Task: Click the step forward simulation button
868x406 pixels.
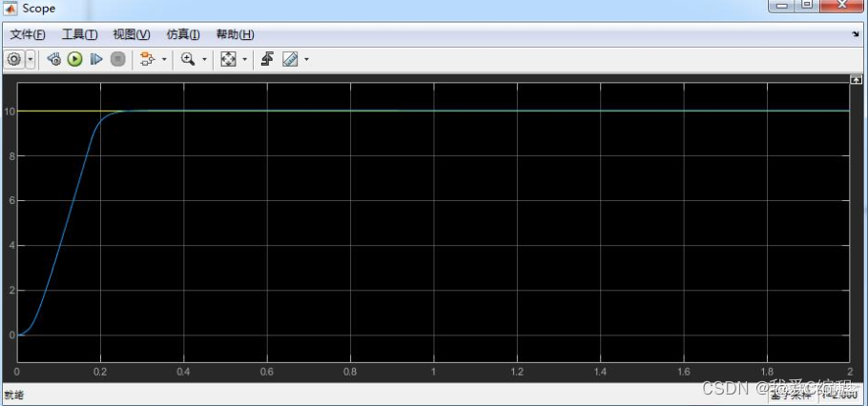Action: pos(96,59)
